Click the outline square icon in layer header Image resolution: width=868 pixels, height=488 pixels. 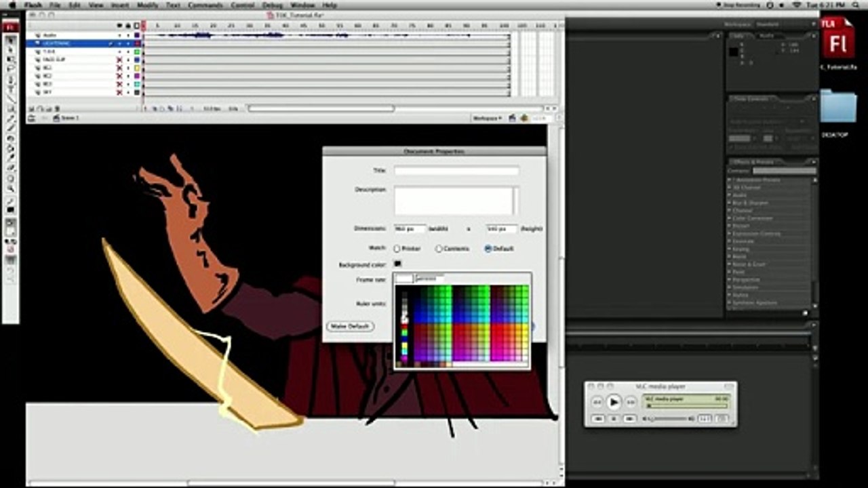click(x=136, y=26)
